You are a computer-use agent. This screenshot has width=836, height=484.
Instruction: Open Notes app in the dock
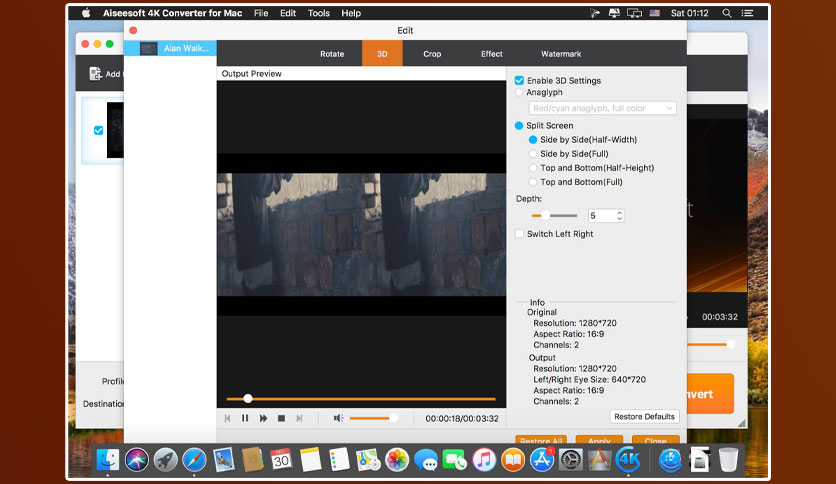pyautogui.click(x=310, y=459)
